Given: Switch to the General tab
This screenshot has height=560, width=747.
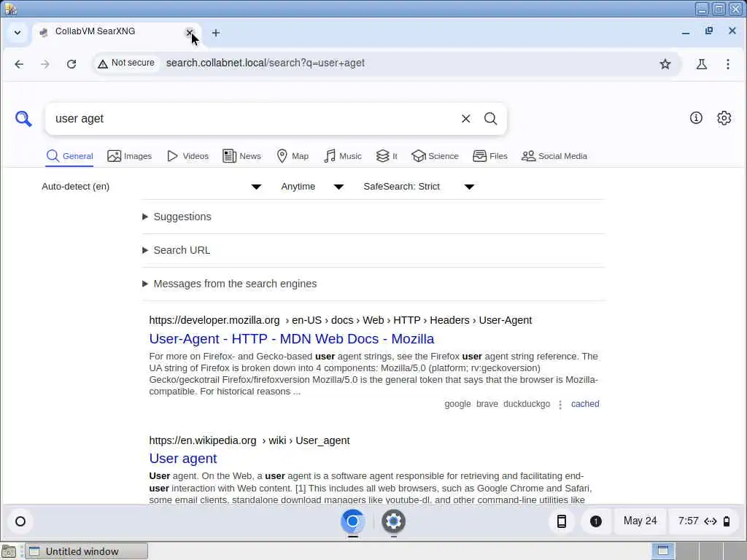Looking at the screenshot, I should [x=69, y=156].
